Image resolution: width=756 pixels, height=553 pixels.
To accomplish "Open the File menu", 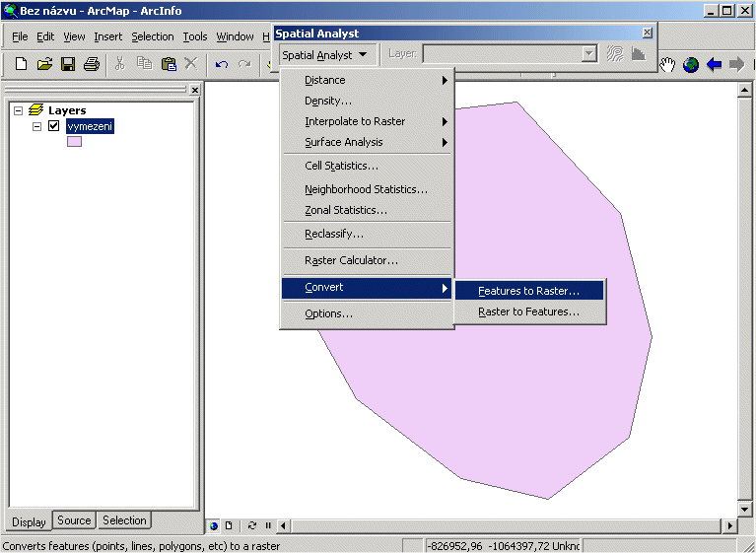I will (20, 36).
